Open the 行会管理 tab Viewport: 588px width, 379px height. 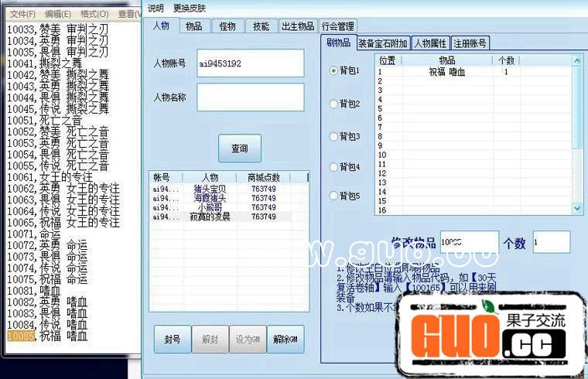[x=337, y=26]
